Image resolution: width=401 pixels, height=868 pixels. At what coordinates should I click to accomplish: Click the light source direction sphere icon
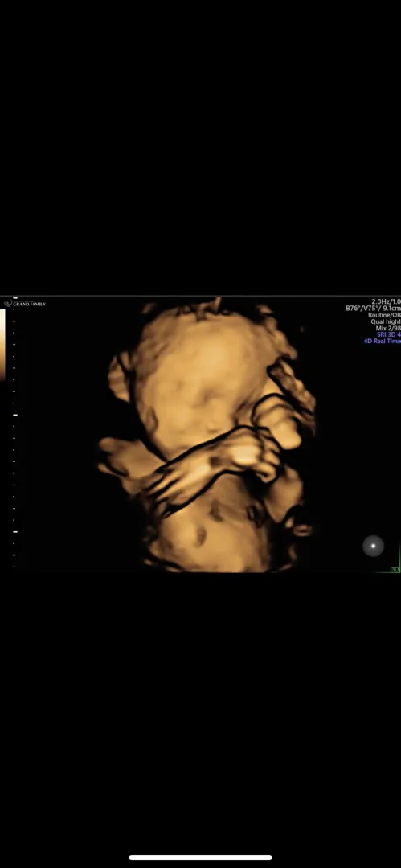374,546
